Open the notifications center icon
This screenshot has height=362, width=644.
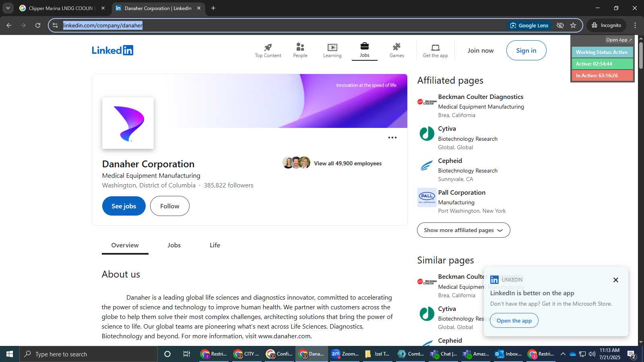tap(631, 354)
